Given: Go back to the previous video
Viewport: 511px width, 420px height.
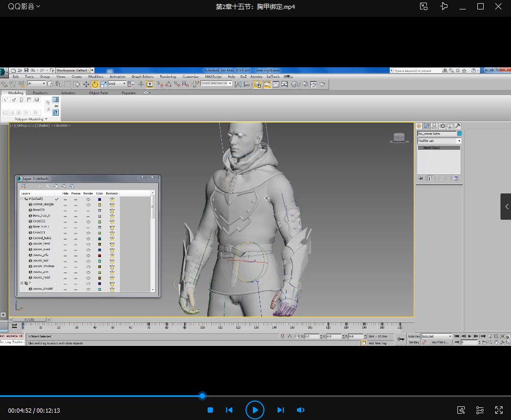Looking at the screenshot, I should pyautogui.click(x=229, y=410).
